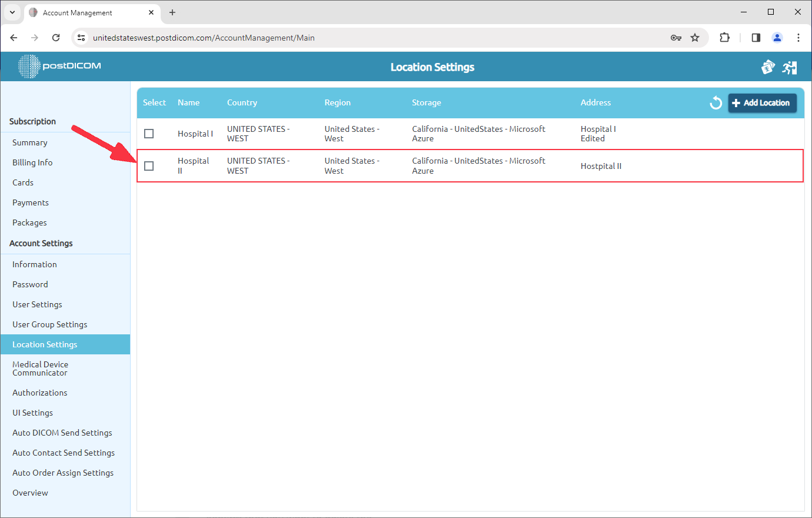
Task: Open subscription packages icon in top right
Action: pyautogui.click(x=768, y=67)
